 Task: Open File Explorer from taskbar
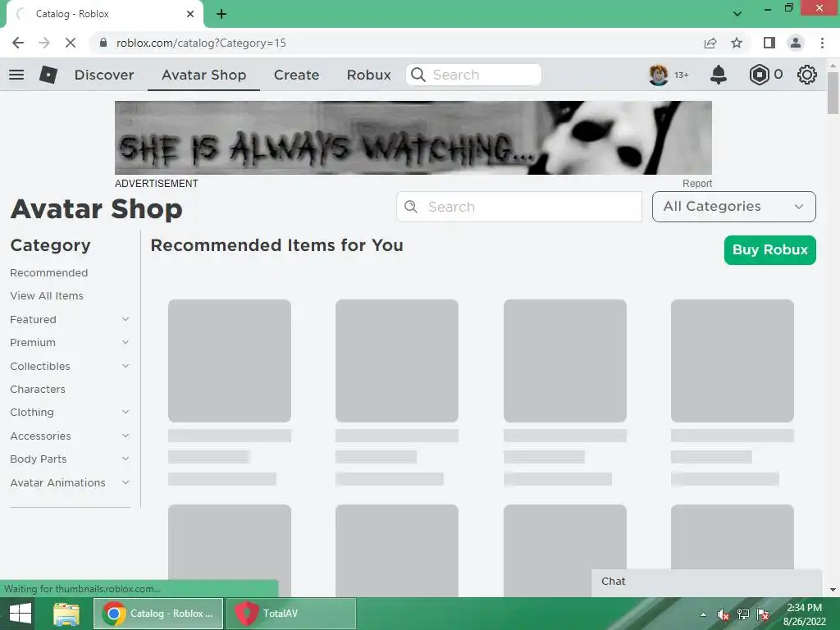[x=66, y=614]
